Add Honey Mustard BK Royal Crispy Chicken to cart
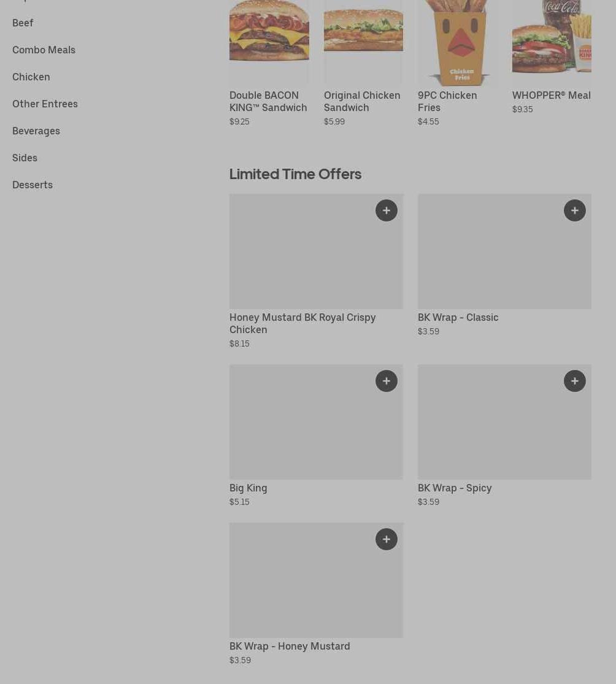 coord(386,210)
